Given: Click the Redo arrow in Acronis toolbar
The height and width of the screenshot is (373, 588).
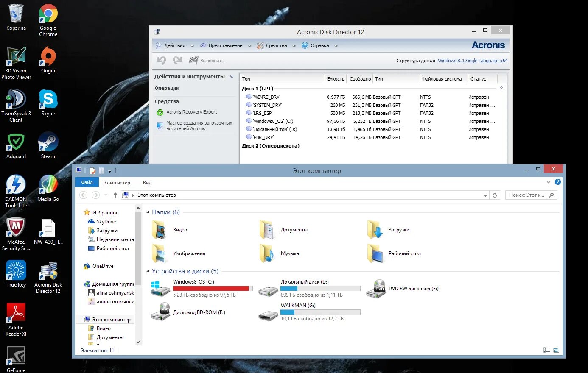Looking at the screenshot, I should [177, 61].
